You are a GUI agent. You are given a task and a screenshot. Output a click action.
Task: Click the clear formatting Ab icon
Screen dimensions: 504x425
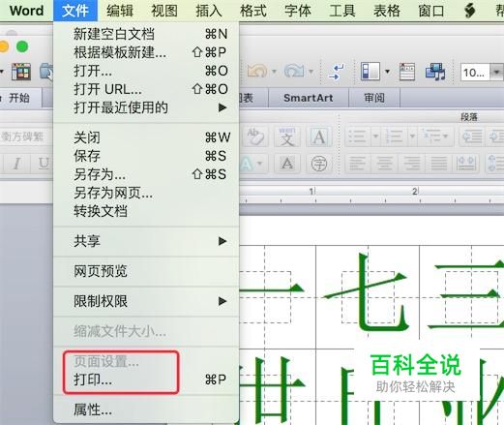(x=256, y=137)
